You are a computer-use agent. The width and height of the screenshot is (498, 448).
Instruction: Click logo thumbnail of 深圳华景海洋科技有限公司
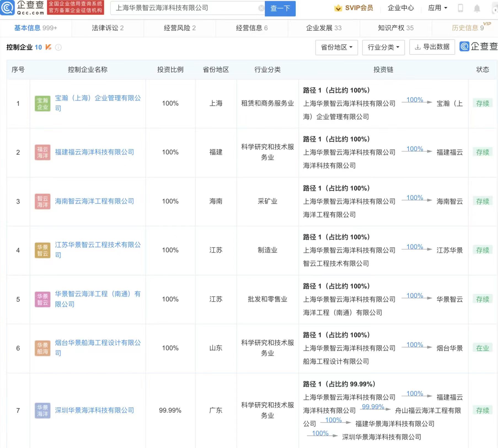pos(42,410)
